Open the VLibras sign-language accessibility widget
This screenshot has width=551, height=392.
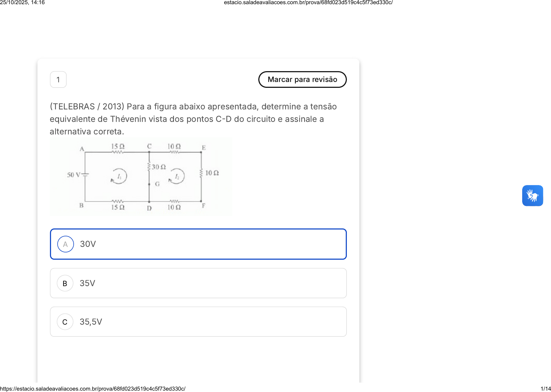(532, 195)
